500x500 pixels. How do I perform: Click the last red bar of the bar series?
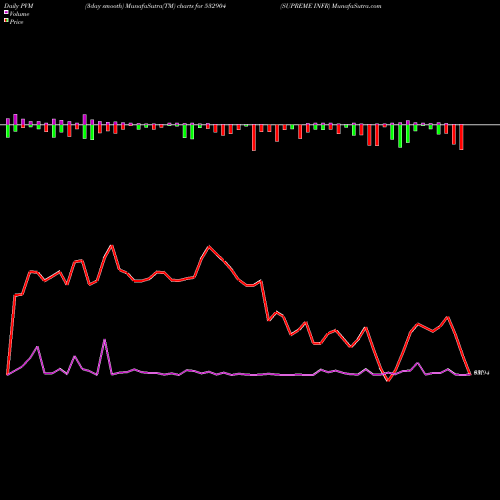coord(461,137)
